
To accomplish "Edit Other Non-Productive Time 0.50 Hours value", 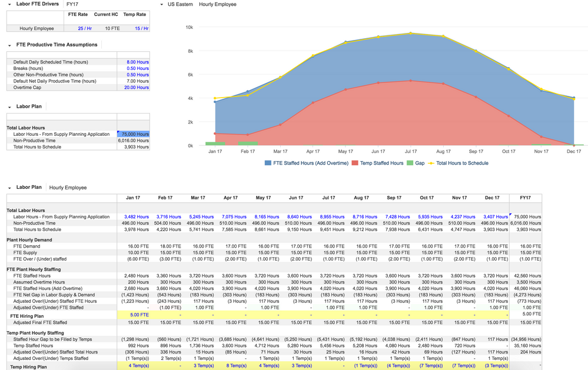I will click(138, 75).
